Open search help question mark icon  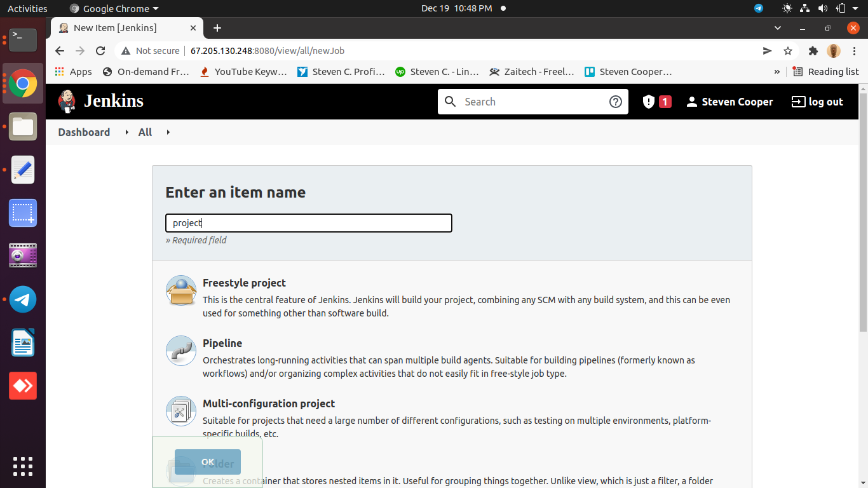point(615,102)
